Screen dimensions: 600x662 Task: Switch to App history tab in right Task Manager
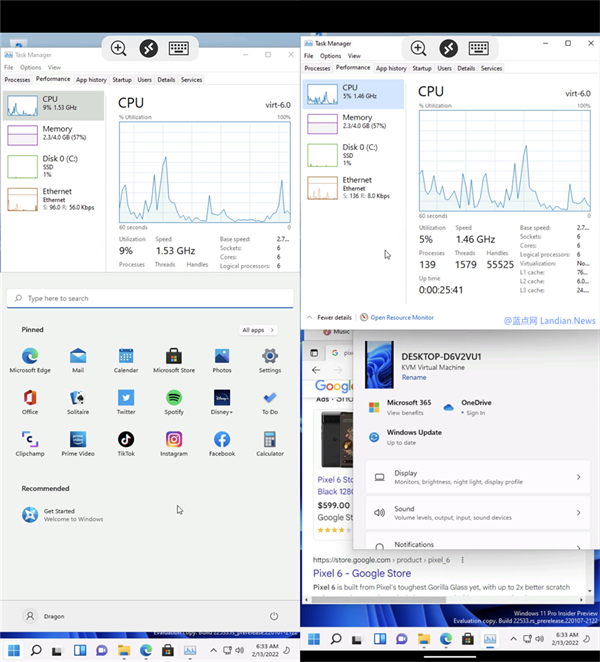click(391, 68)
